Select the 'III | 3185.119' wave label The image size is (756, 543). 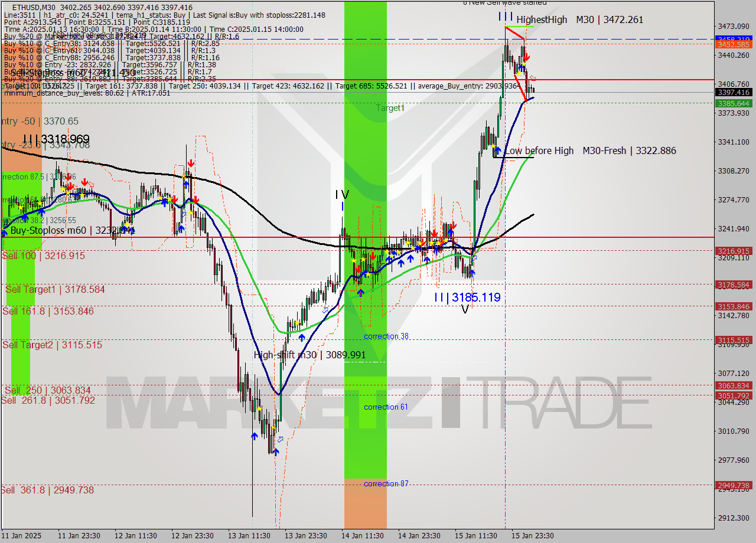pos(467,297)
